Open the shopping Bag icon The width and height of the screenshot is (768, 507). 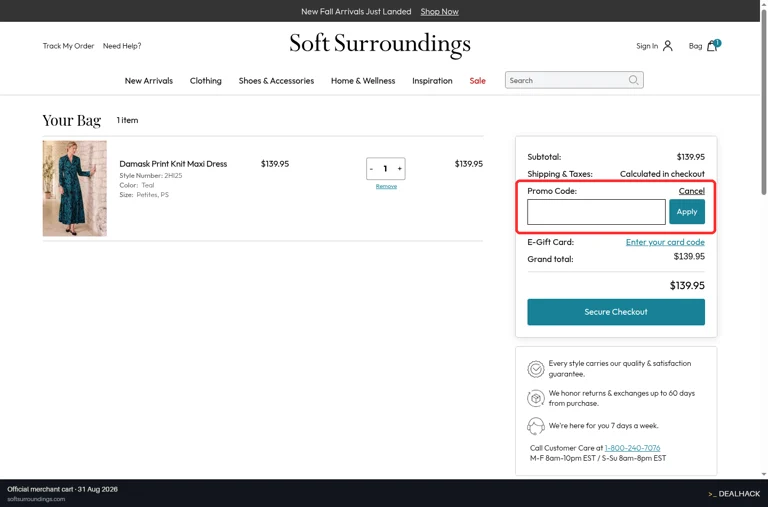click(x=713, y=46)
